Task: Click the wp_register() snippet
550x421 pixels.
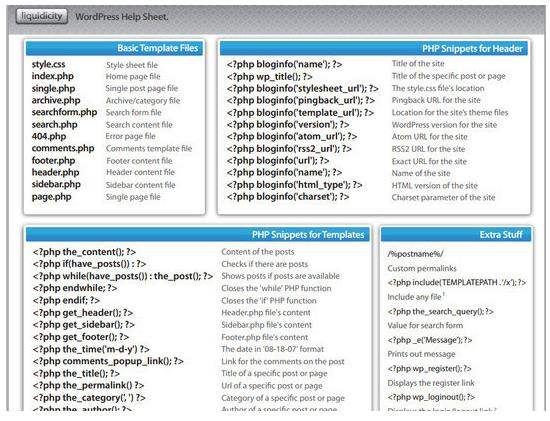Action: [x=429, y=368]
